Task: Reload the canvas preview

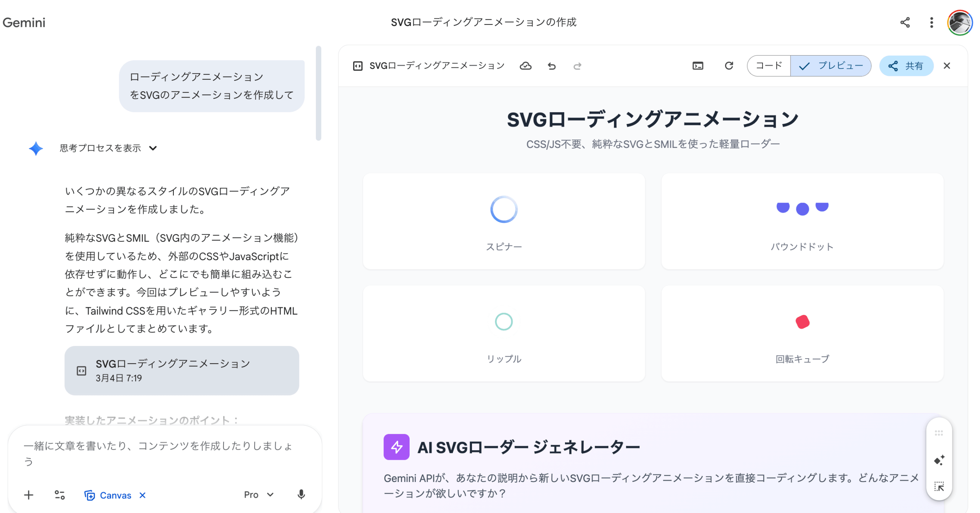Action: click(x=728, y=66)
